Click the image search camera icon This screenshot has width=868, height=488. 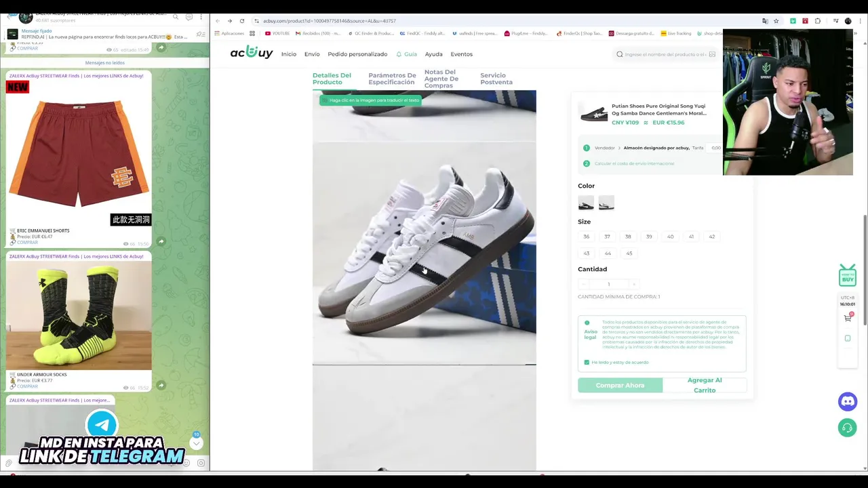712,54
